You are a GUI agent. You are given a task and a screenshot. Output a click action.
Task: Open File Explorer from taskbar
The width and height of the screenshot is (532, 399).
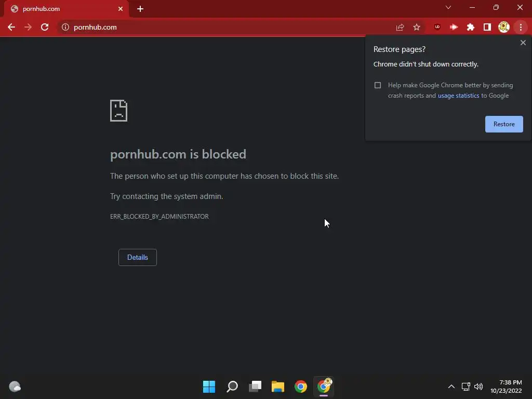(278, 387)
